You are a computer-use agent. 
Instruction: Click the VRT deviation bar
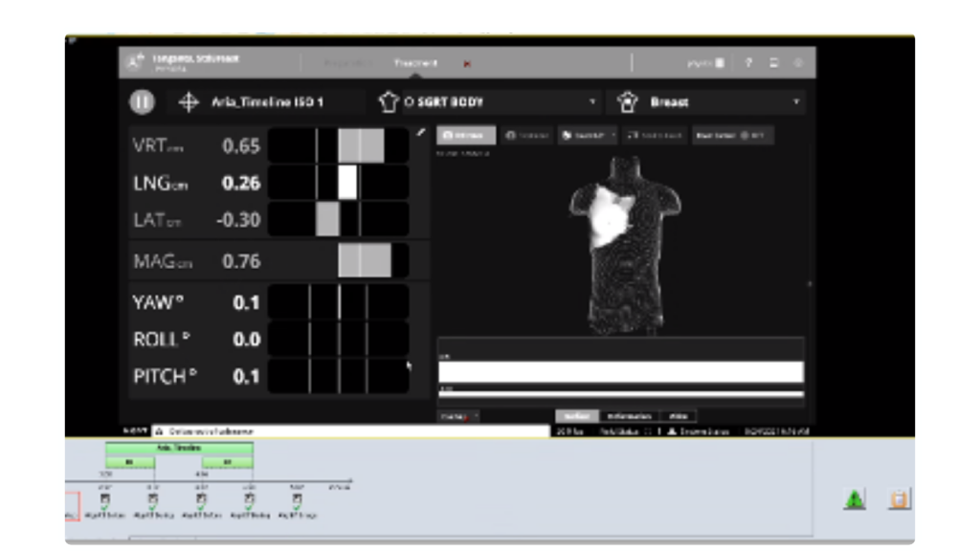(338, 145)
